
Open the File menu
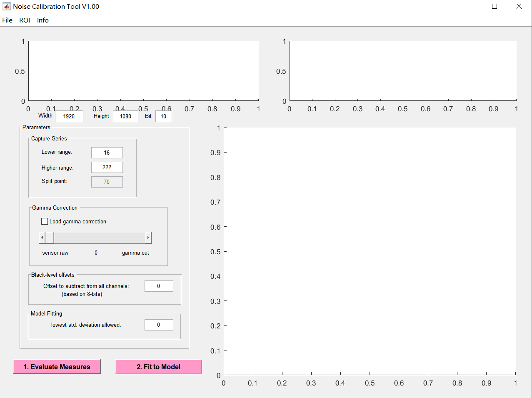pyautogui.click(x=7, y=20)
